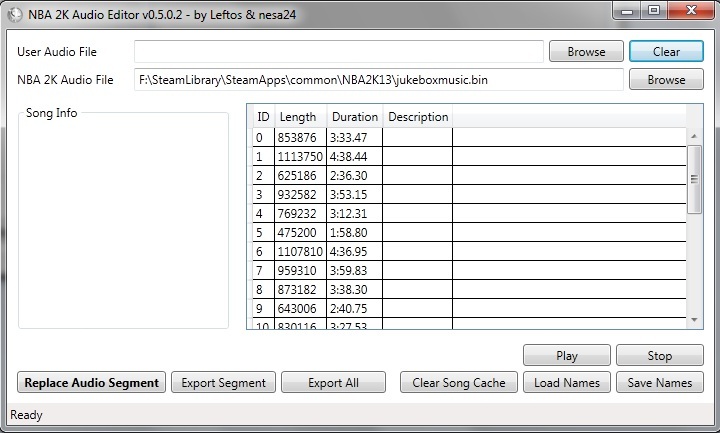Click Clear Song Cache button

[x=459, y=382]
